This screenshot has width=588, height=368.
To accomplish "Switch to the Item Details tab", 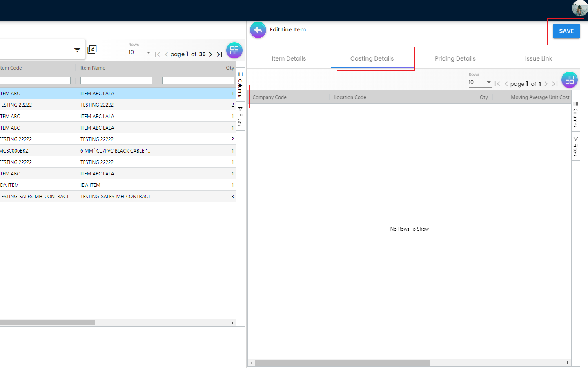I will coord(289,58).
